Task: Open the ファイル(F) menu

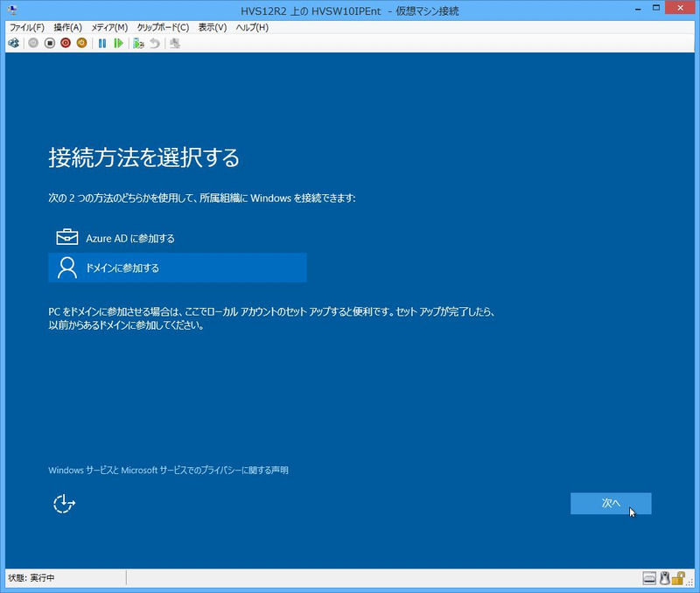Action: (x=27, y=28)
